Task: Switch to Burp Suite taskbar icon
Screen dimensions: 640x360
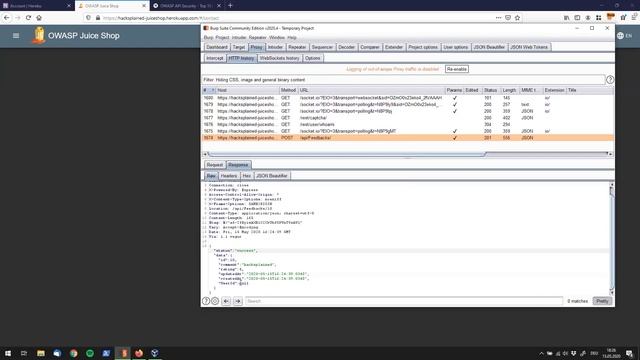Action: pyautogui.click(x=122, y=353)
